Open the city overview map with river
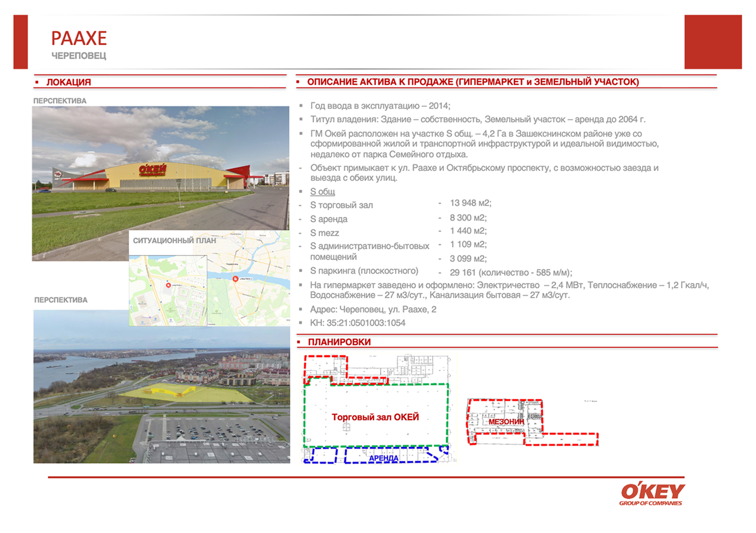The width and height of the screenshot is (756, 533). 248,278
